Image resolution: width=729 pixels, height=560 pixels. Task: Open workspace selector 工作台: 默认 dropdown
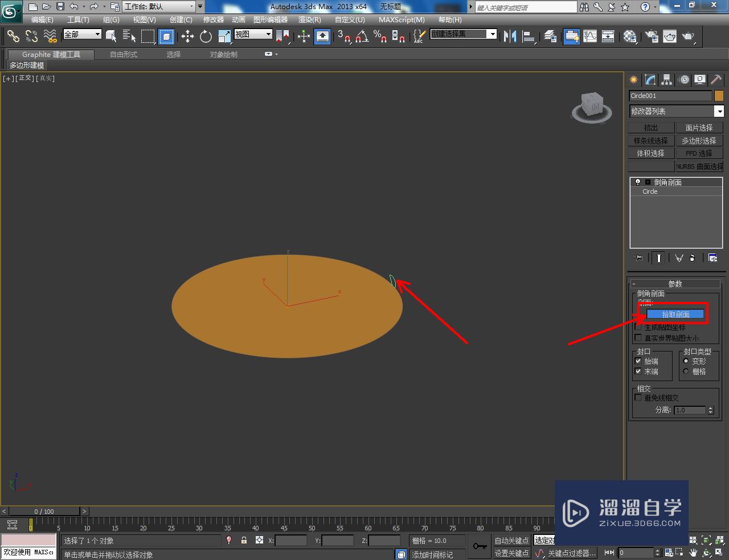click(x=159, y=7)
